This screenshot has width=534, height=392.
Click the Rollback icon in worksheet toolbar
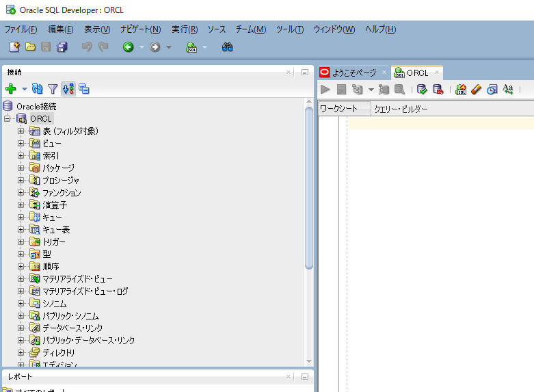[x=438, y=89]
